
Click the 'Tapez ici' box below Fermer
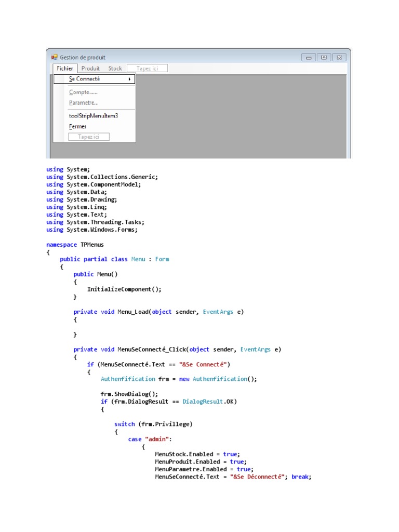(89, 137)
